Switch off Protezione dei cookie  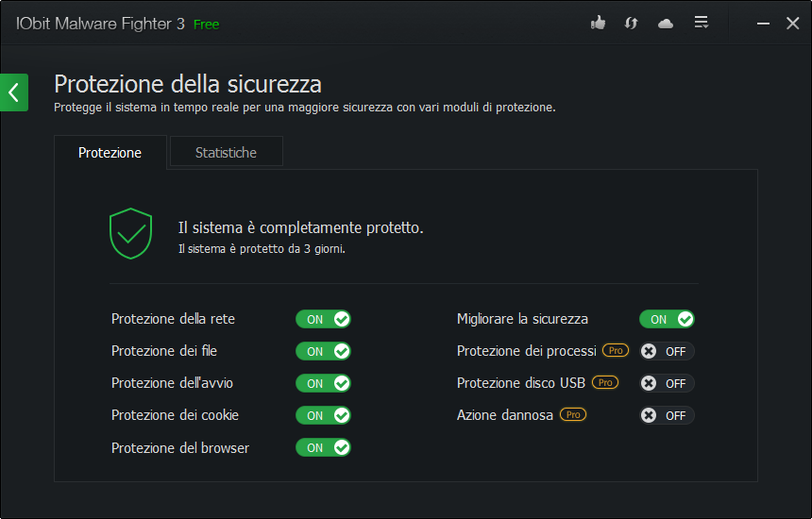point(323,415)
